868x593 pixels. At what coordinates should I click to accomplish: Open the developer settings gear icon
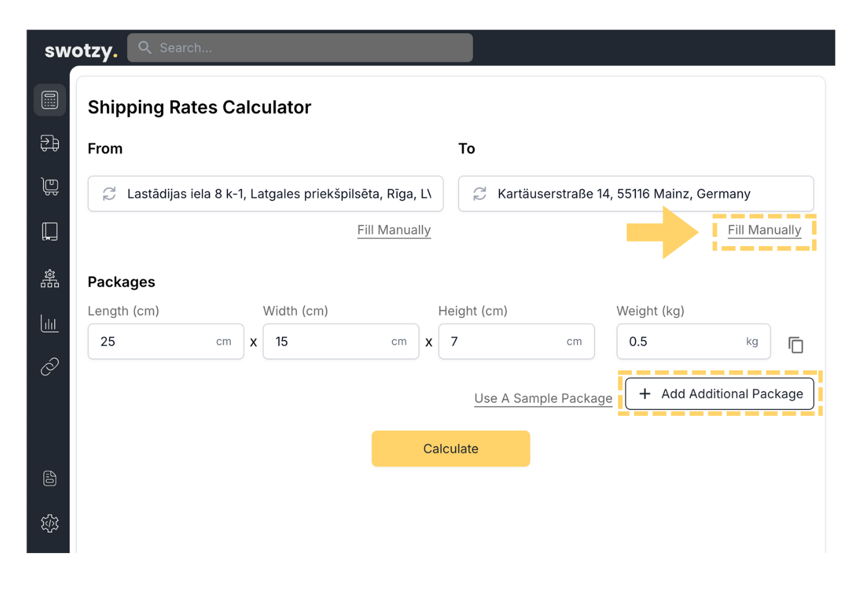(50, 524)
